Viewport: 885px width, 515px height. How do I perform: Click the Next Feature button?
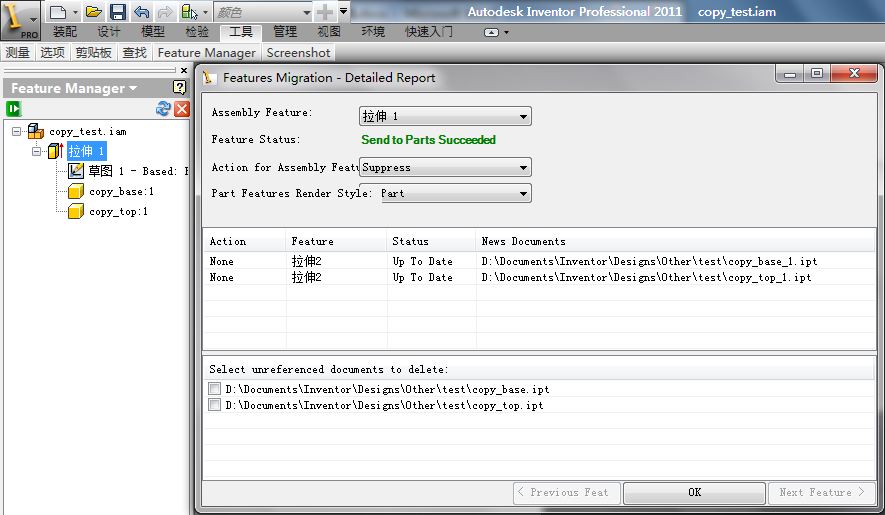click(x=821, y=492)
